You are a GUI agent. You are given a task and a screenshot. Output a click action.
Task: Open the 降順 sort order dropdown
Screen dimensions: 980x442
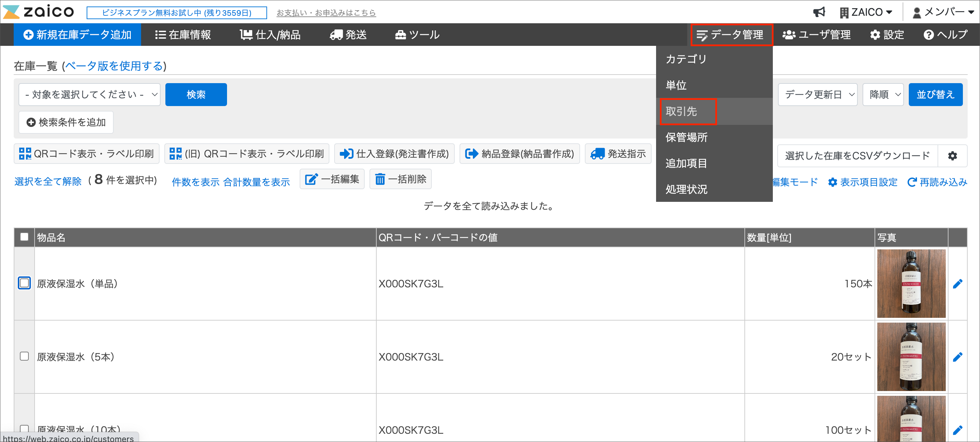coord(883,94)
